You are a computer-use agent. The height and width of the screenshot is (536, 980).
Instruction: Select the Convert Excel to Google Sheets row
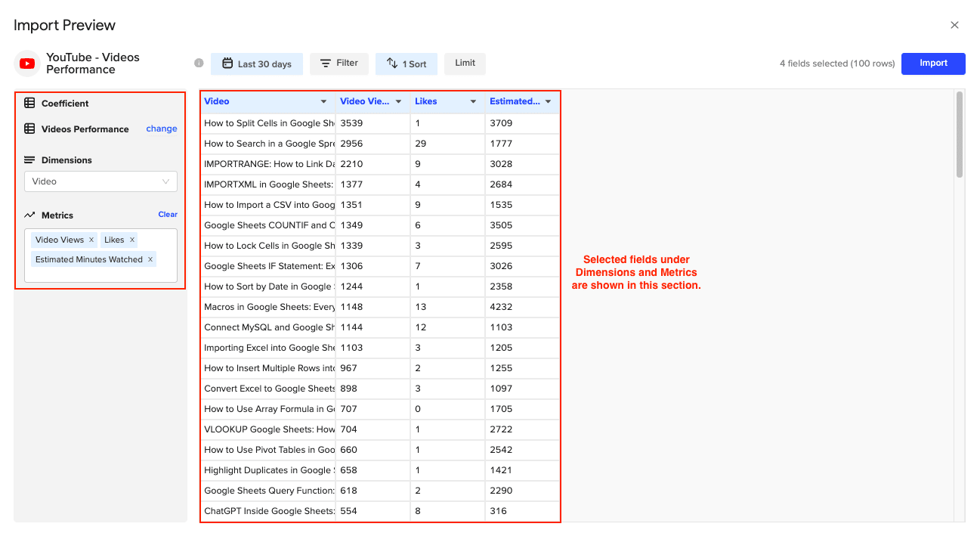380,389
